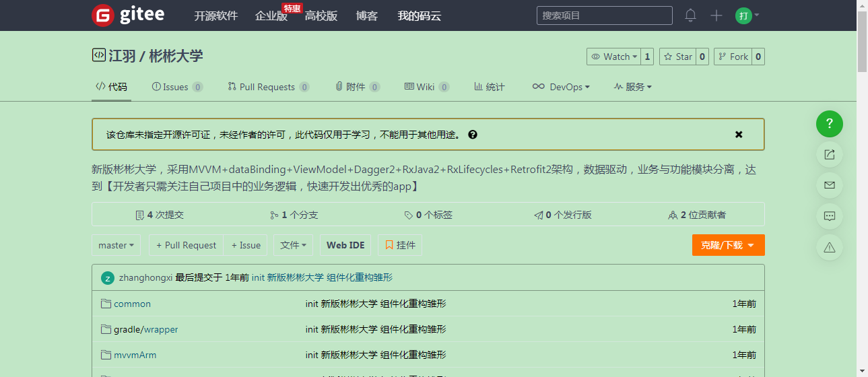Open 我的码云 in the top navigation

tap(420, 15)
